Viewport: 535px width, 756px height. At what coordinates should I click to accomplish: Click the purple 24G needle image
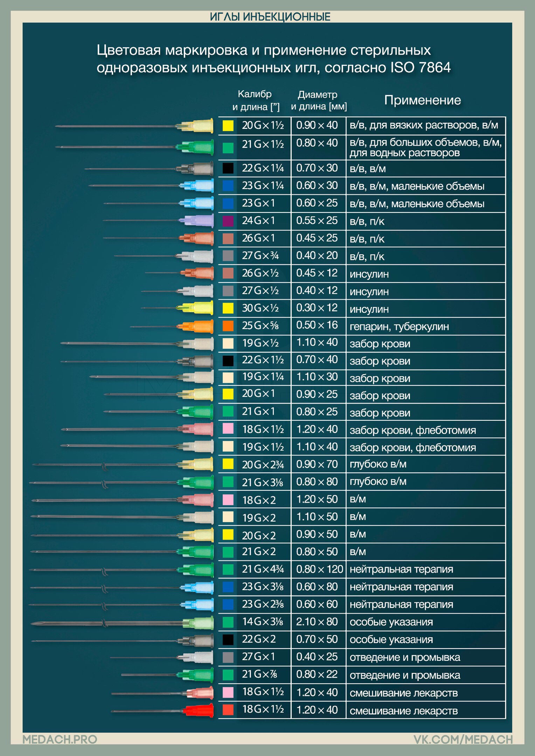(x=158, y=220)
